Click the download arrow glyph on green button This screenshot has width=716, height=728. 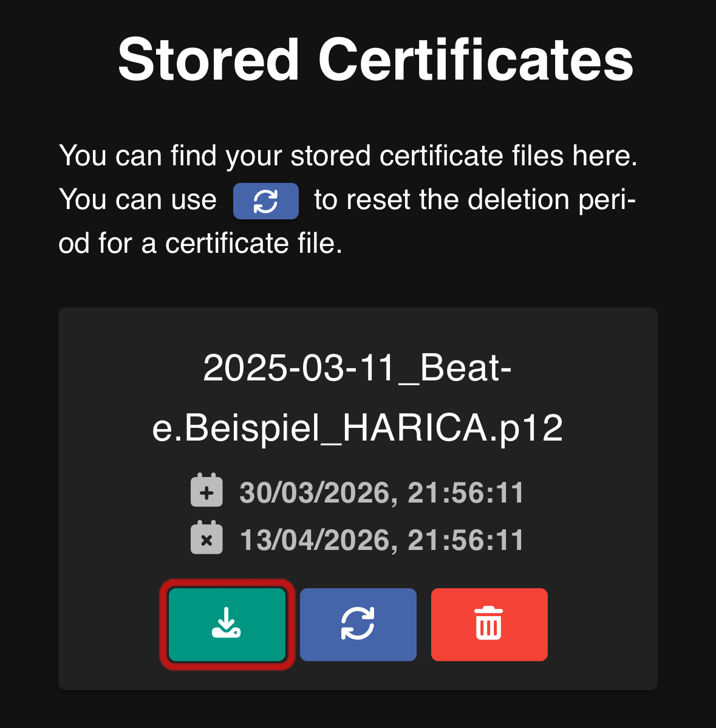point(226,622)
